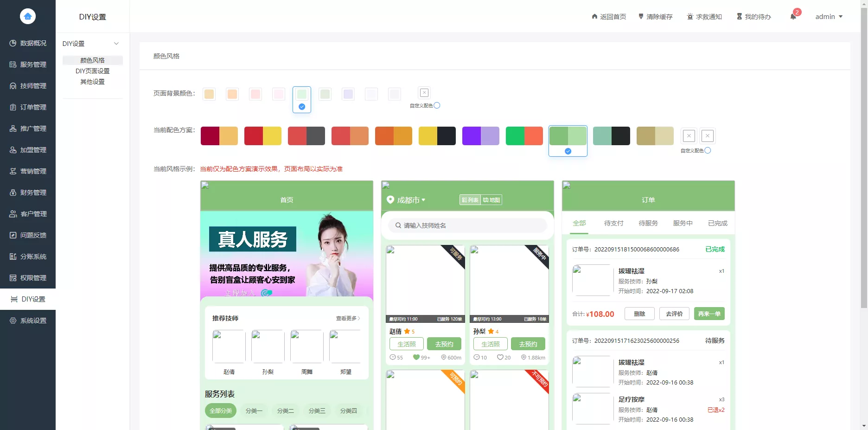Select the yellow-black color scheme swatch
The image size is (868, 430).
coord(437,135)
